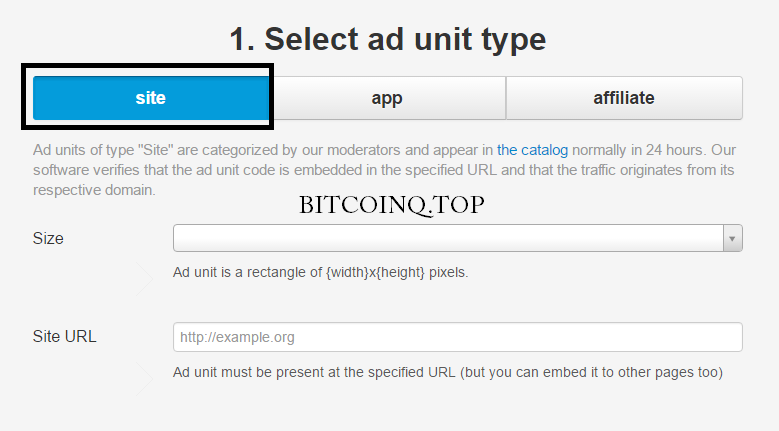Click the description paragraph about "Site" ad units
The height and width of the screenshot is (431, 779).
click(x=384, y=170)
